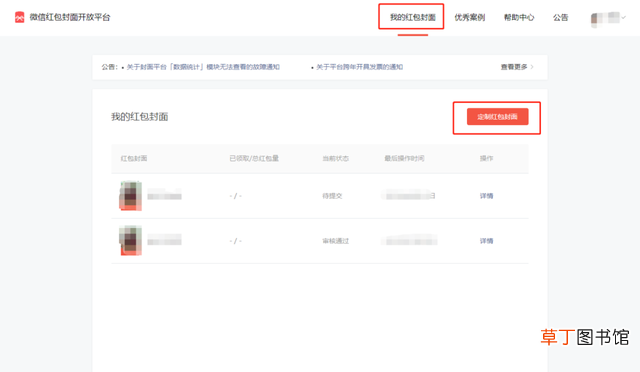This screenshot has width=640, height=372.
Task: Click the 红包封面 column header
Action: point(134,158)
